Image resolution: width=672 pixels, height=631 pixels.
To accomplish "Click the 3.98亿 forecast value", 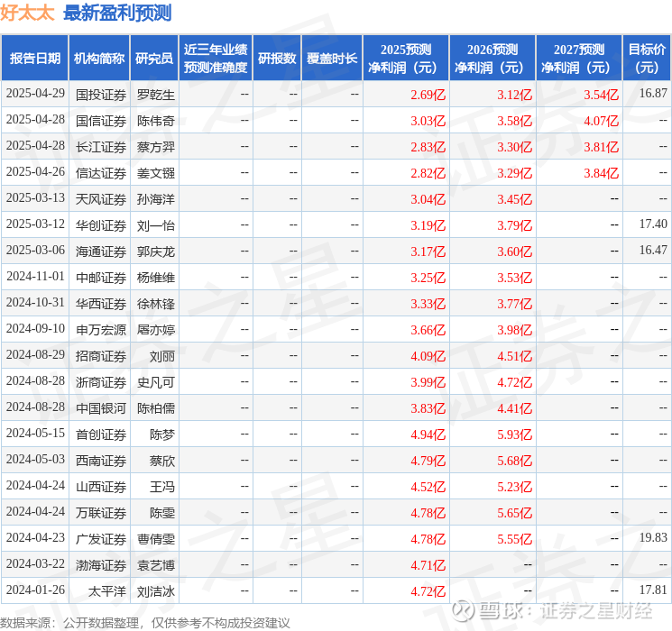I will tap(515, 330).
